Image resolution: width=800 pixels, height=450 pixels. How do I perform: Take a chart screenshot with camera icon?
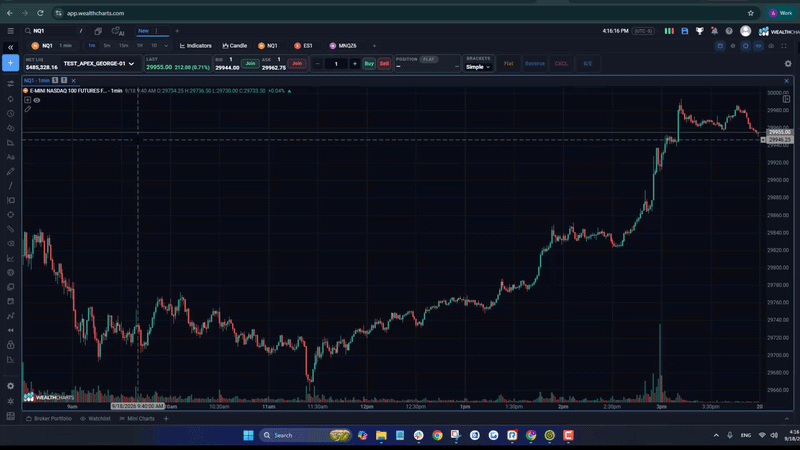tap(771, 46)
